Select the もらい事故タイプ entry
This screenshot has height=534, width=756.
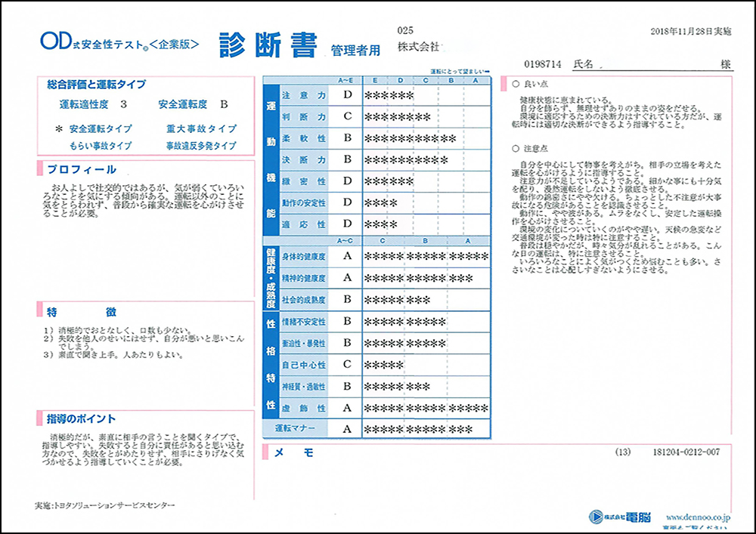(101, 146)
